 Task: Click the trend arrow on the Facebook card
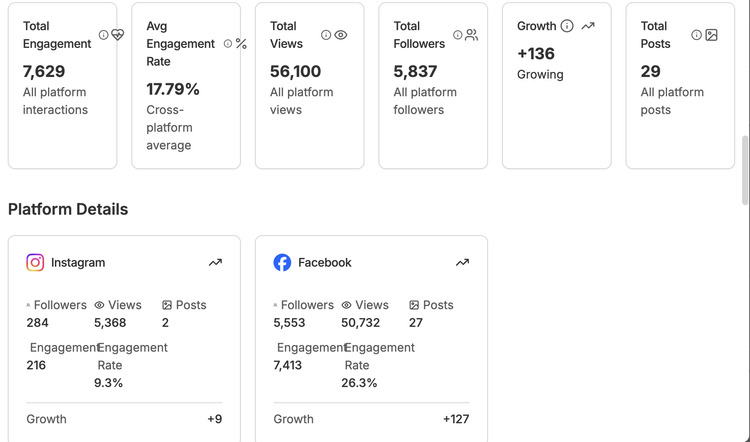coord(462,262)
